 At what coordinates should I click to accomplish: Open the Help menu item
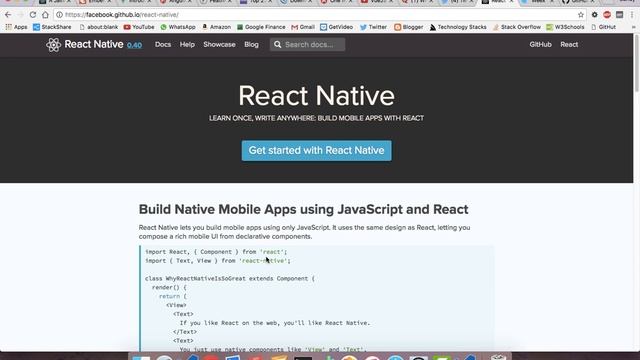pyautogui.click(x=187, y=44)
